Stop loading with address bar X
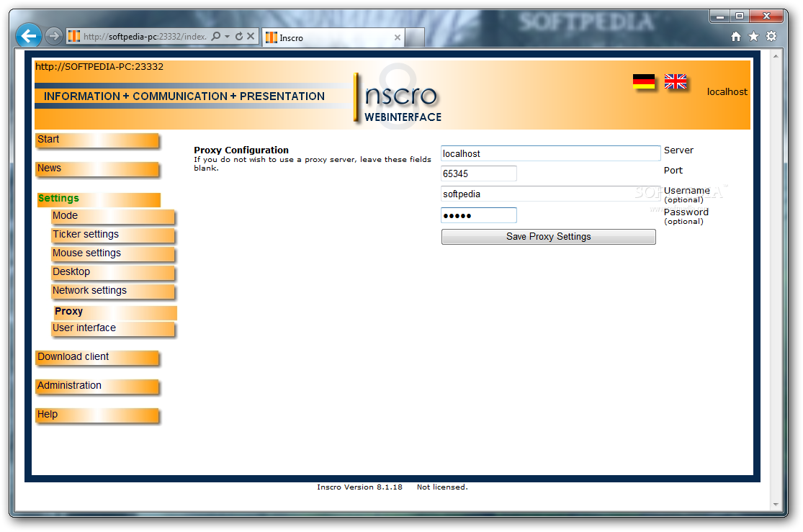 tap(251, 36)
